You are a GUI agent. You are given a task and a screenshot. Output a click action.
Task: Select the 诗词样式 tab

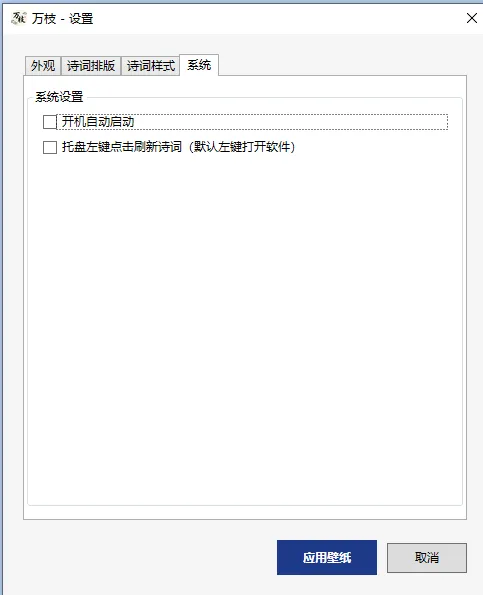(151, 66)
